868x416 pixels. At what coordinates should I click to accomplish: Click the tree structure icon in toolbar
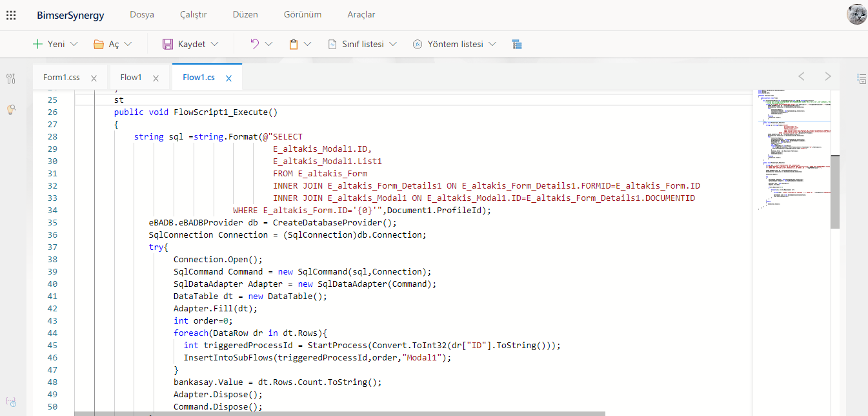click(516, 44)
